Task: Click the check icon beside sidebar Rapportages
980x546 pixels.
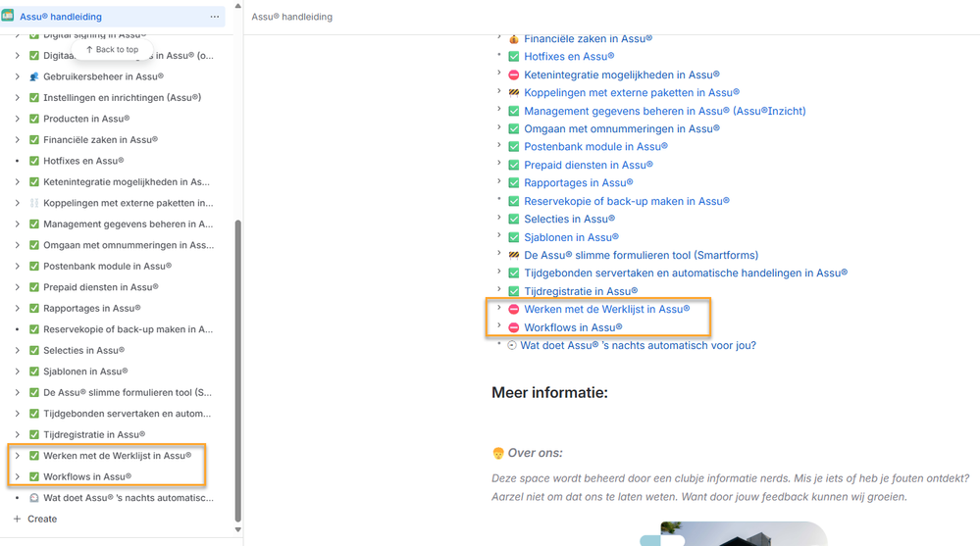Action: [x=34, y=308]
